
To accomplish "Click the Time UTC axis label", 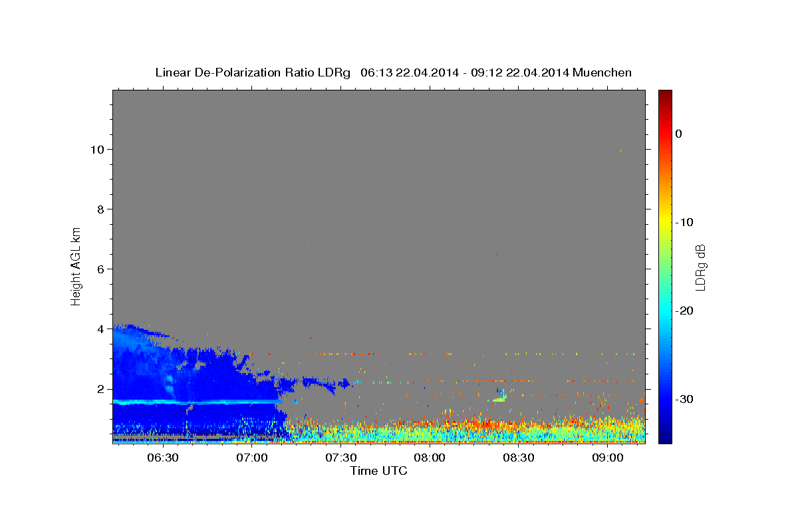I will tap(378, 471).
